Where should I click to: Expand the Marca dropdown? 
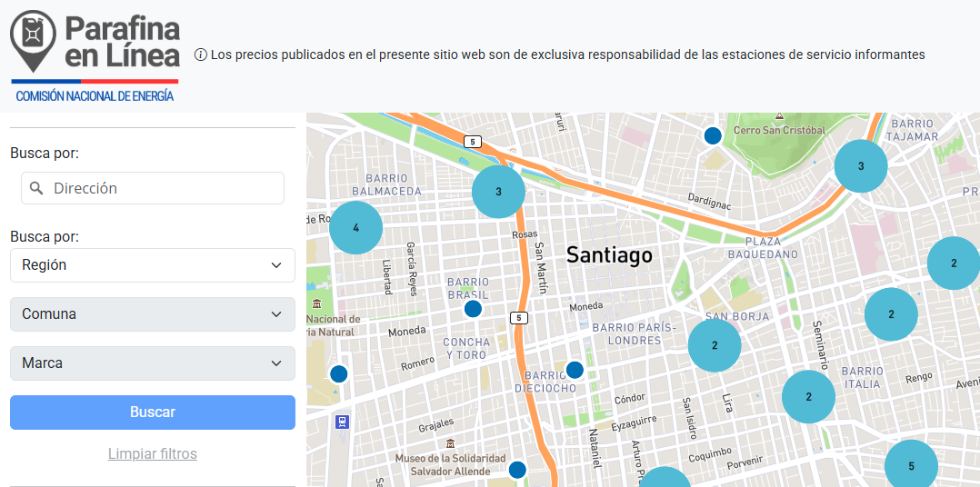coord(153,363)
